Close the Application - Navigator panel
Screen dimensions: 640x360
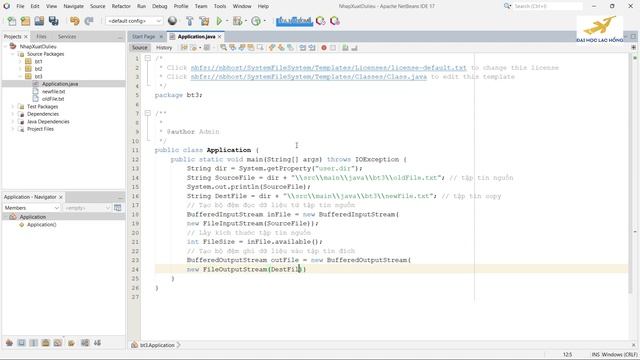click(x=61, y=197)
